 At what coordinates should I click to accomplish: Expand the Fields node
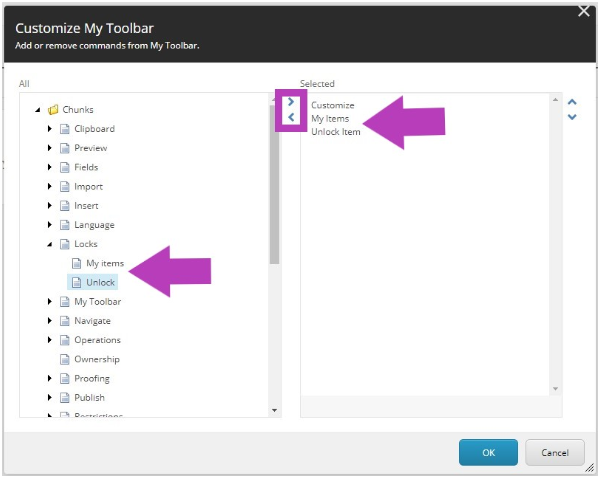click(49, 167)
